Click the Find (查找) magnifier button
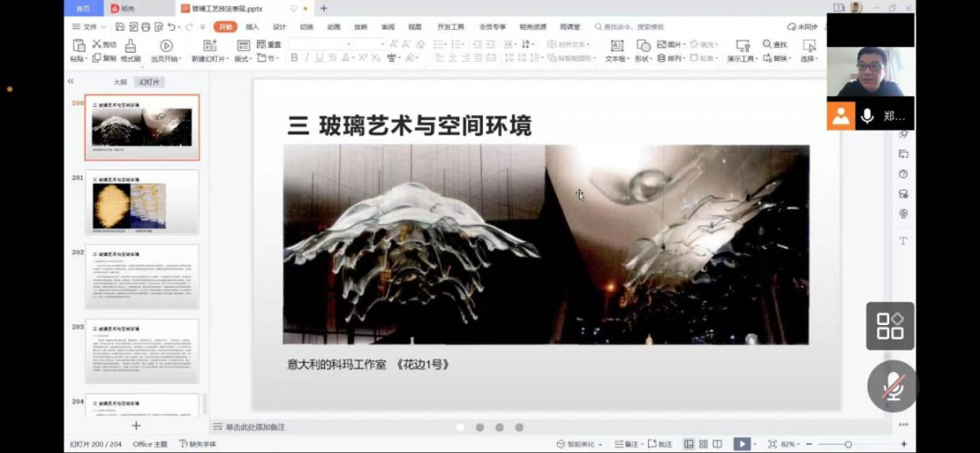The width and height of the screenshot is (980, 453). tap(775, 44)
